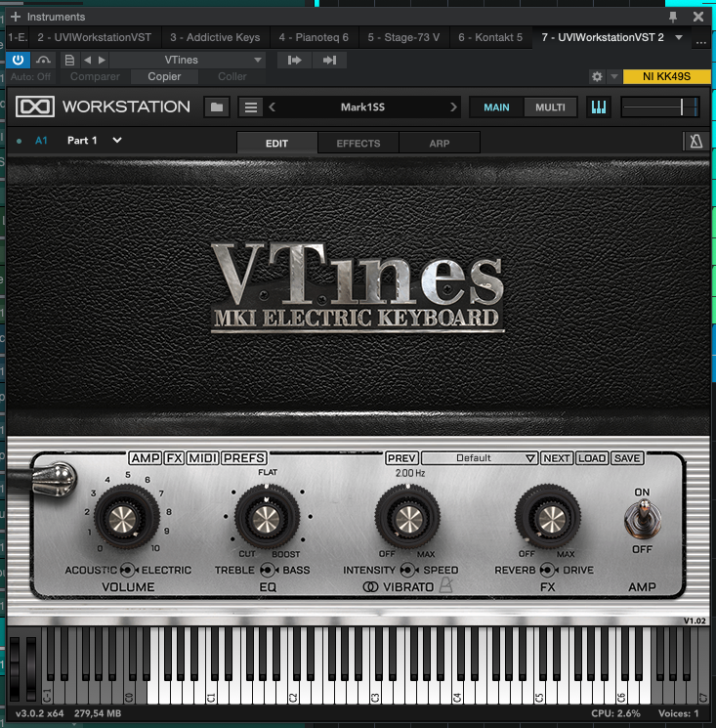Open the PREFS panel button

point(244,458)
